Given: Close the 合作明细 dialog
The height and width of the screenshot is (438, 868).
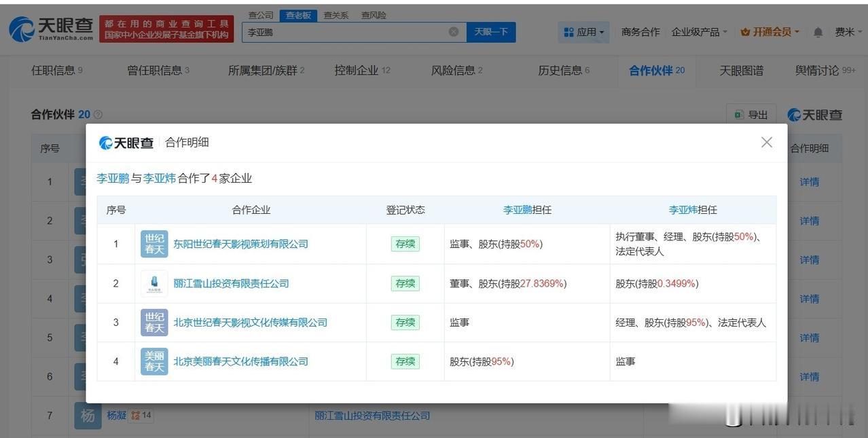Looking at the screenshot, I should [x=767, y=142].
